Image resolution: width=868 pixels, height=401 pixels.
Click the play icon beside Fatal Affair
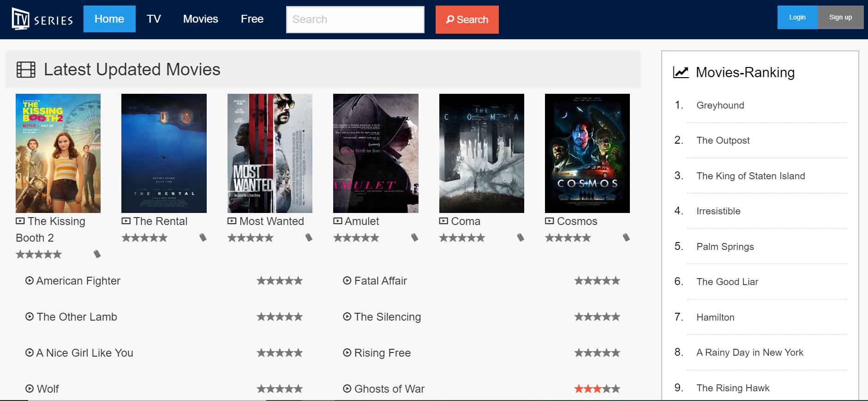pyautogui.click(x=347, y=280)
